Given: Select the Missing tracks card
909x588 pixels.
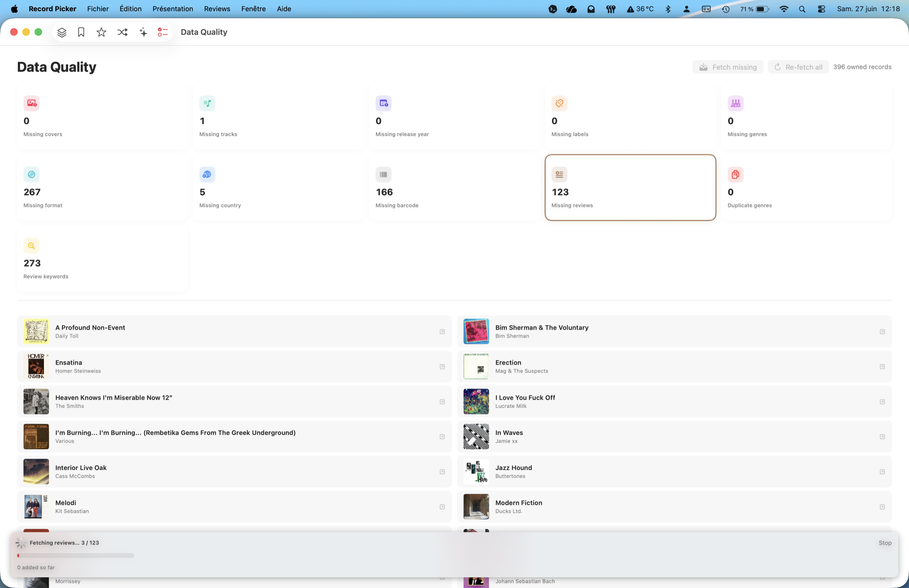Looking at the screenshot, I should pyautogui.click(x=278, y=116).
